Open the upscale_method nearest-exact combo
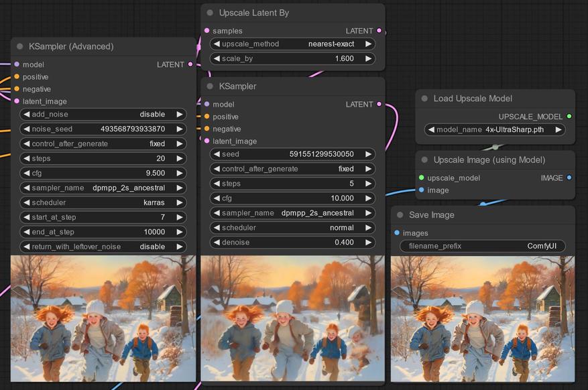This screenshot has width=588, height=390. tap(292, 44)
